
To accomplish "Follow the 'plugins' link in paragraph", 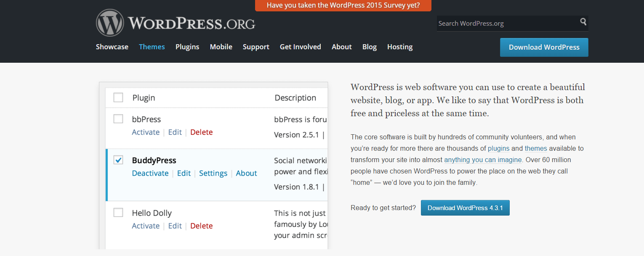I will 498,148.
